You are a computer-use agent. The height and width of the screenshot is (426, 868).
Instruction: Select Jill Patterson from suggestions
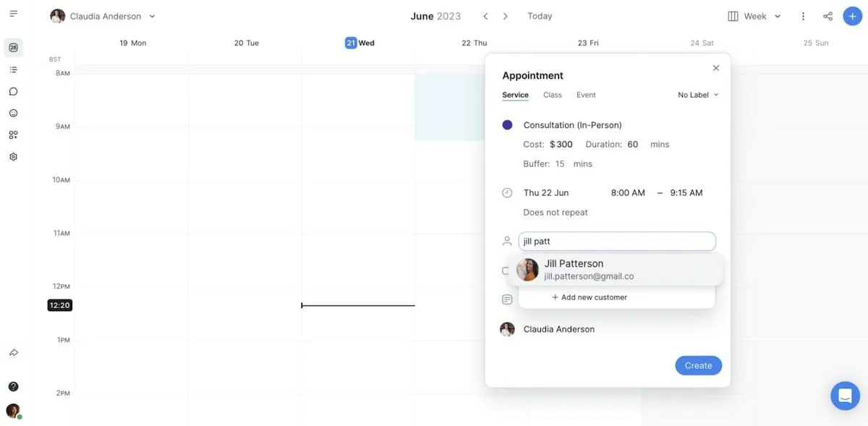point(616,270)
